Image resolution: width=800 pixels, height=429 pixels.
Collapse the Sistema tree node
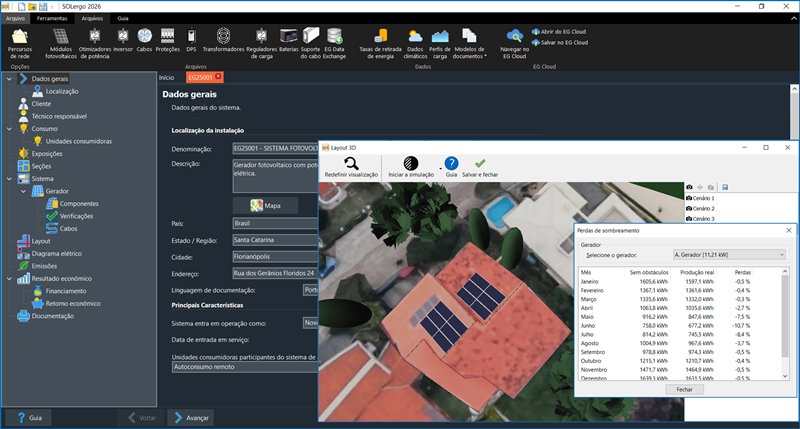[x=9, y=179]
